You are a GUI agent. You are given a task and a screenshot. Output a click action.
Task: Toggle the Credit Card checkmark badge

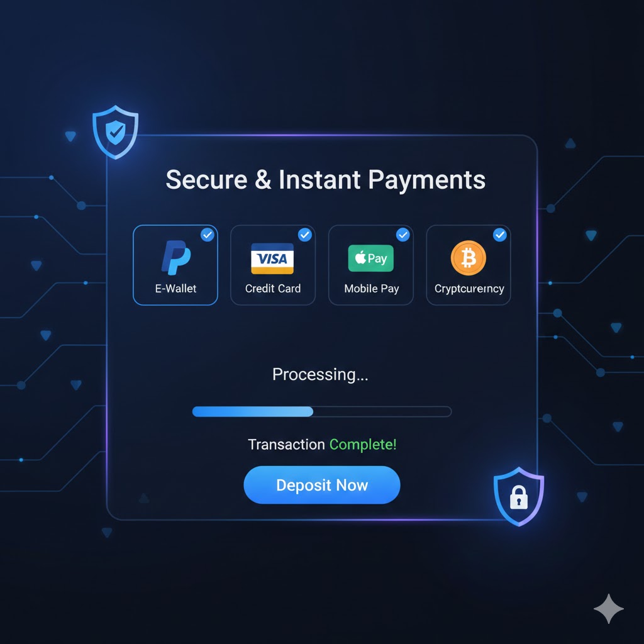tap(305, 235)
